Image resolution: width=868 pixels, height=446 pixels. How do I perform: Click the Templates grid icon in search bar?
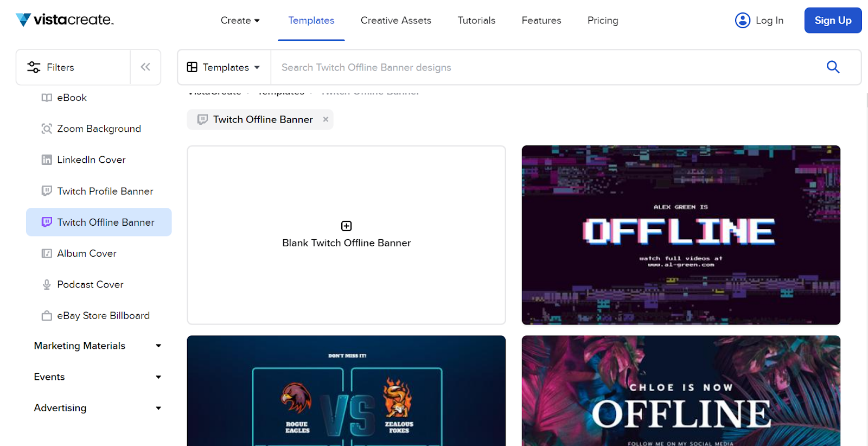(192, 67)
